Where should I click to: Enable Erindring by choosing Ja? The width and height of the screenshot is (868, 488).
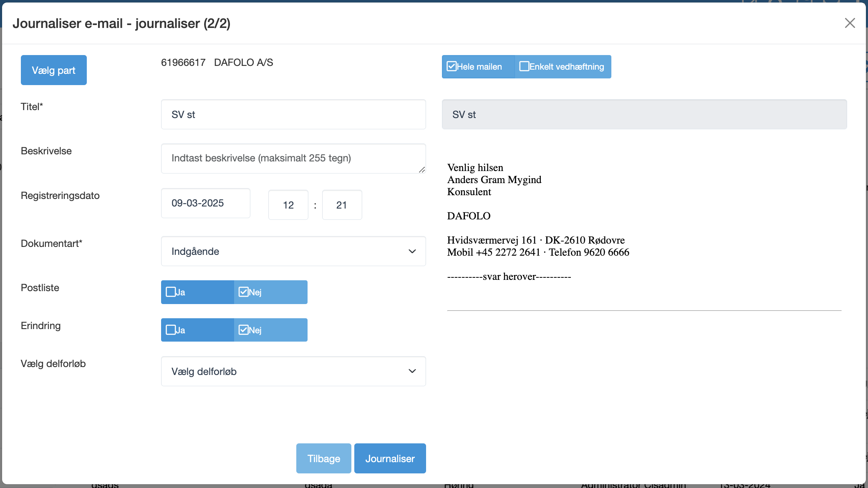pyautogui.click(x=171, y=330)
